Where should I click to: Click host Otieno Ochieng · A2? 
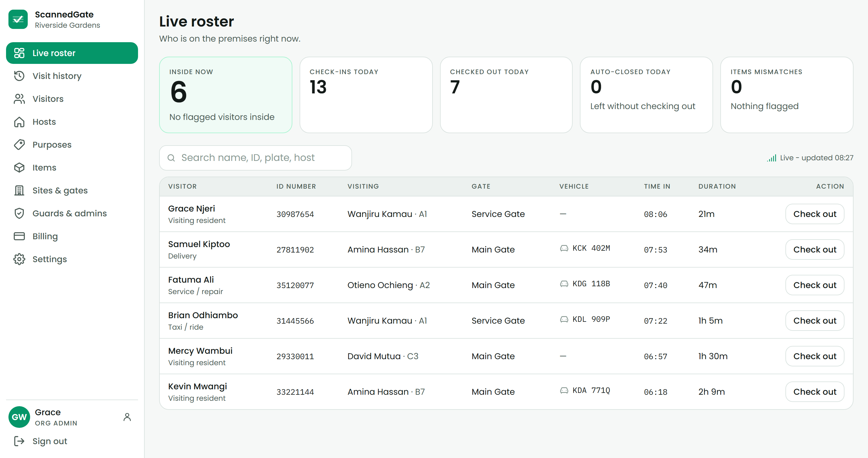(388, 285)
